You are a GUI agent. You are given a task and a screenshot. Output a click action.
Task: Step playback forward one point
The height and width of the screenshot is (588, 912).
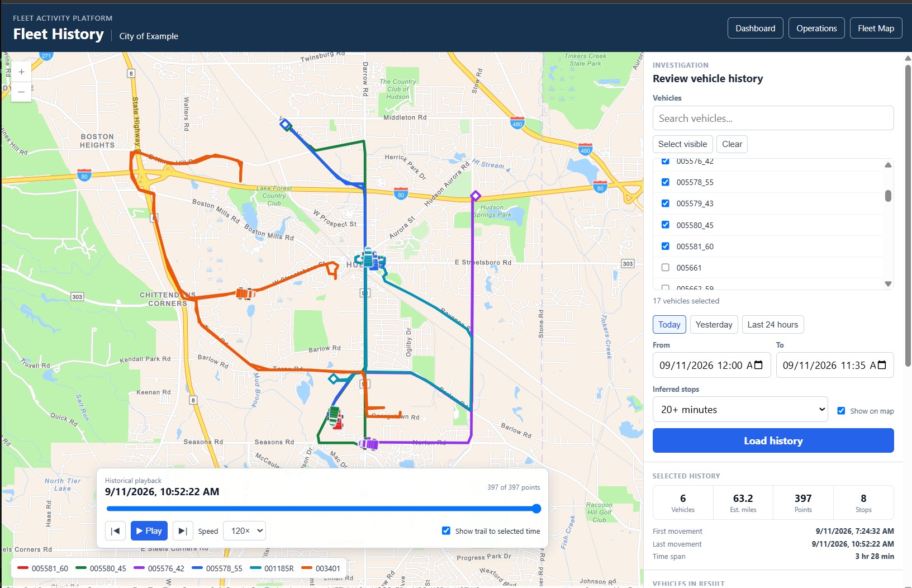point(183,531)
